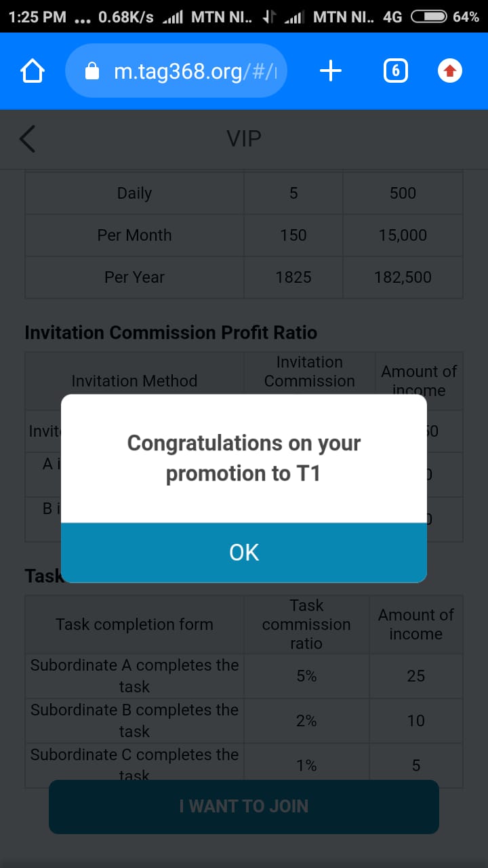Viewport: 488px width, 868px height.
Task: Select the Invitation Commission Profit Ratio heading
Action: pos(171,332)
